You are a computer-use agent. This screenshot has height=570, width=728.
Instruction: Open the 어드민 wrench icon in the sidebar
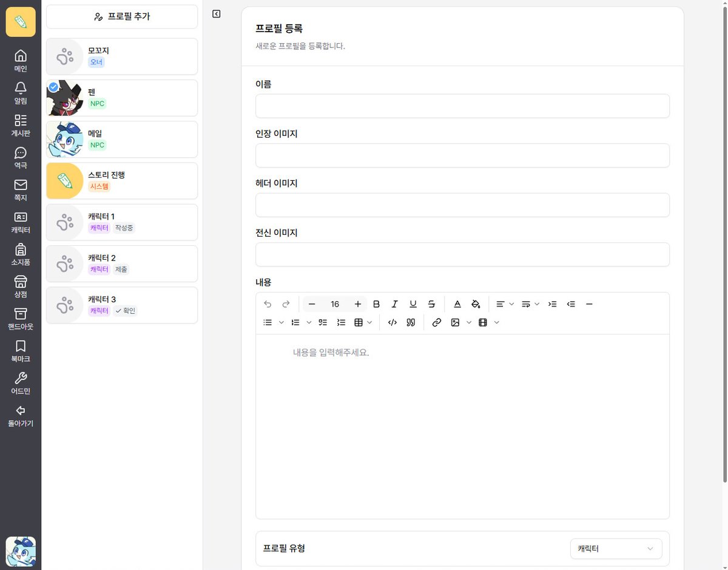(20, 382)
